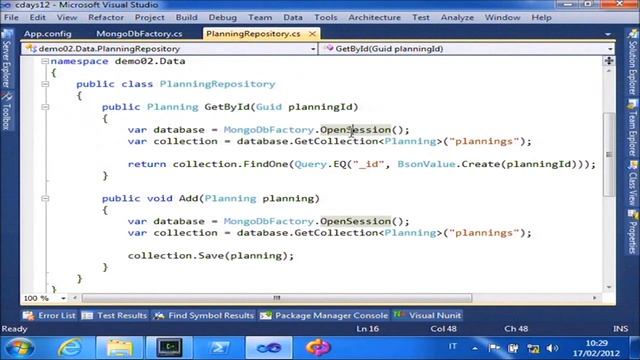The image size is (640, 360).
Task: Open the Data menu
Action: click(x=293, y=18)
